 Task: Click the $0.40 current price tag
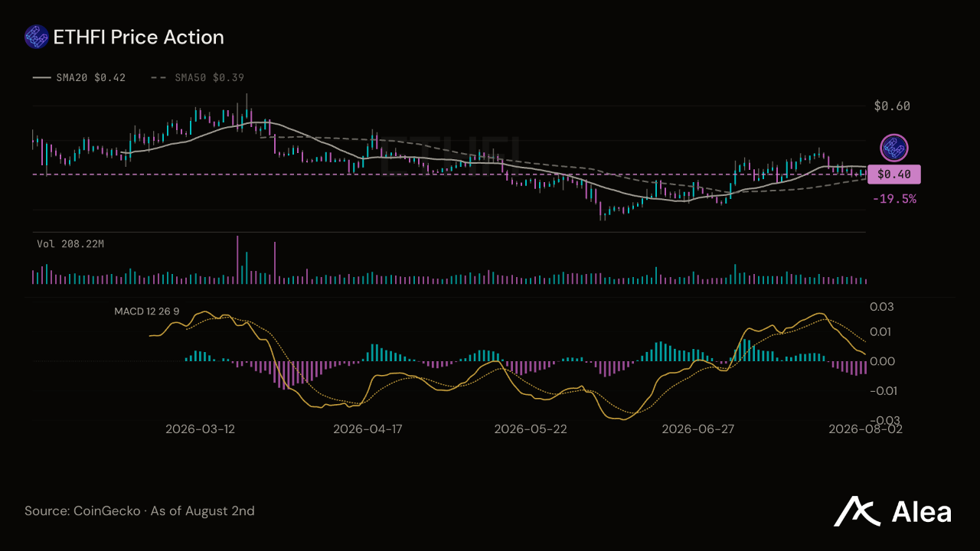click(894, 174)
